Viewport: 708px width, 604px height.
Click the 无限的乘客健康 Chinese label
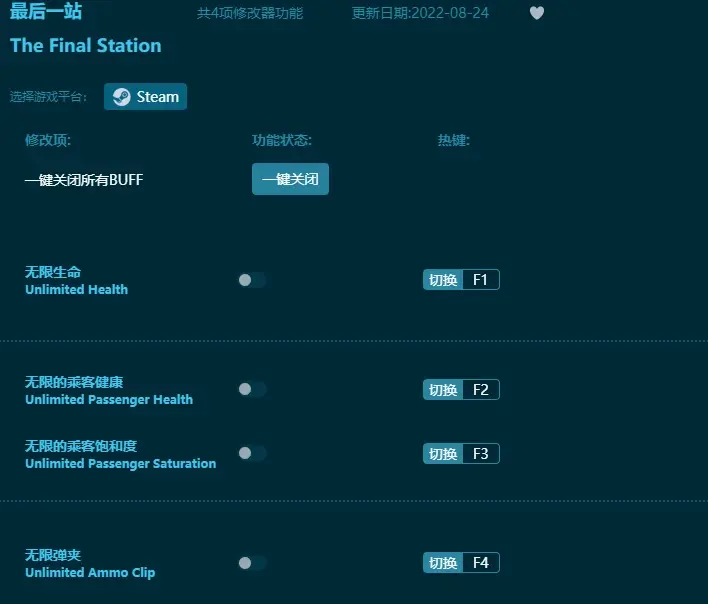click(x=74, y=382)
